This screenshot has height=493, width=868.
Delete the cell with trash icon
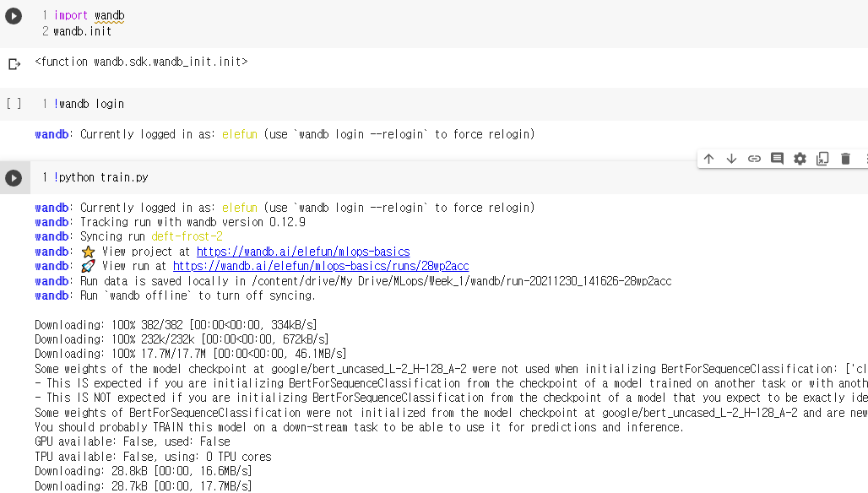pos(845,159)
